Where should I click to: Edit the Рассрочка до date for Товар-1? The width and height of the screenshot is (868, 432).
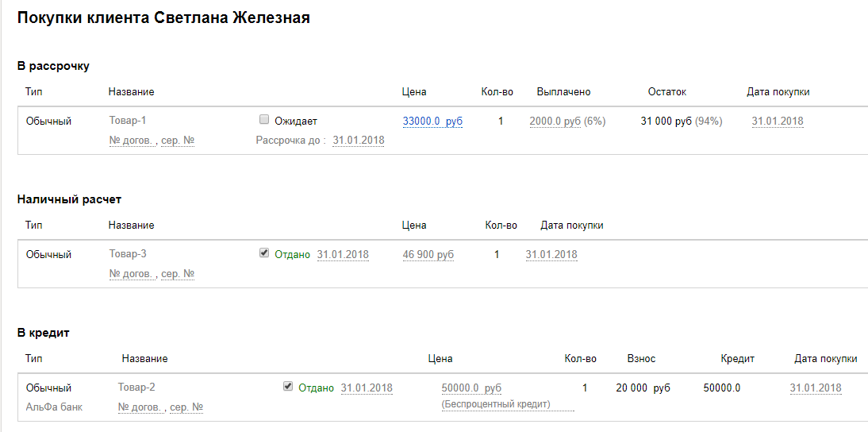pos(358,141)
